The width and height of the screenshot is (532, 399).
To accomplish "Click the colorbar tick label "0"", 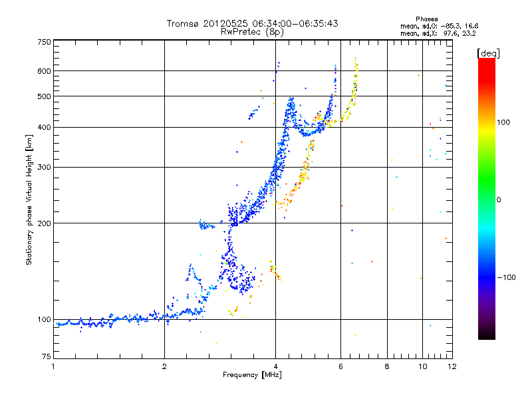I will coord(499,199).
